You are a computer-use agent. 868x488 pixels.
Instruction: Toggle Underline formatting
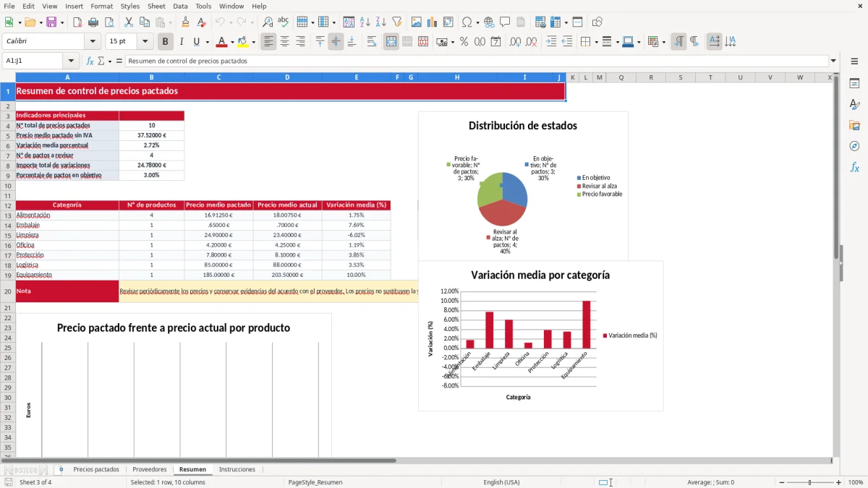pos(196,42)
